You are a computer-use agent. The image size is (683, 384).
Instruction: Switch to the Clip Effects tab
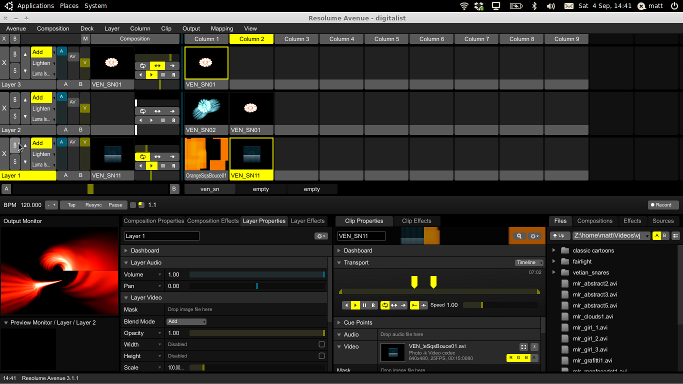tap(416, 221)
